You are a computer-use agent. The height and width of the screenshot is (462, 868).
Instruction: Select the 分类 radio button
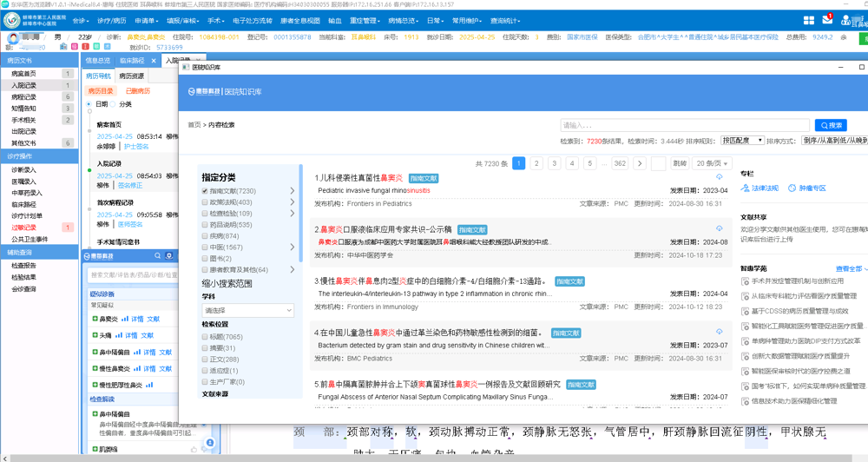(x=113, y=104)
